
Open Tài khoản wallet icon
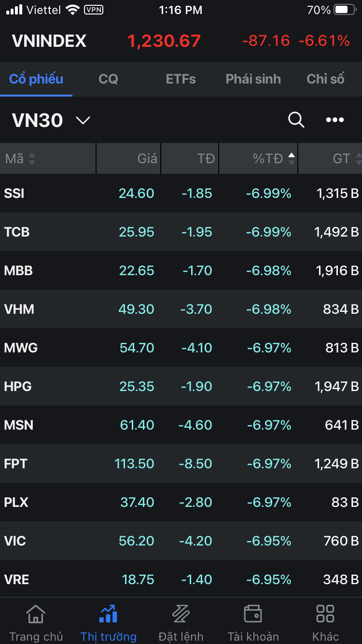[253, 614]
